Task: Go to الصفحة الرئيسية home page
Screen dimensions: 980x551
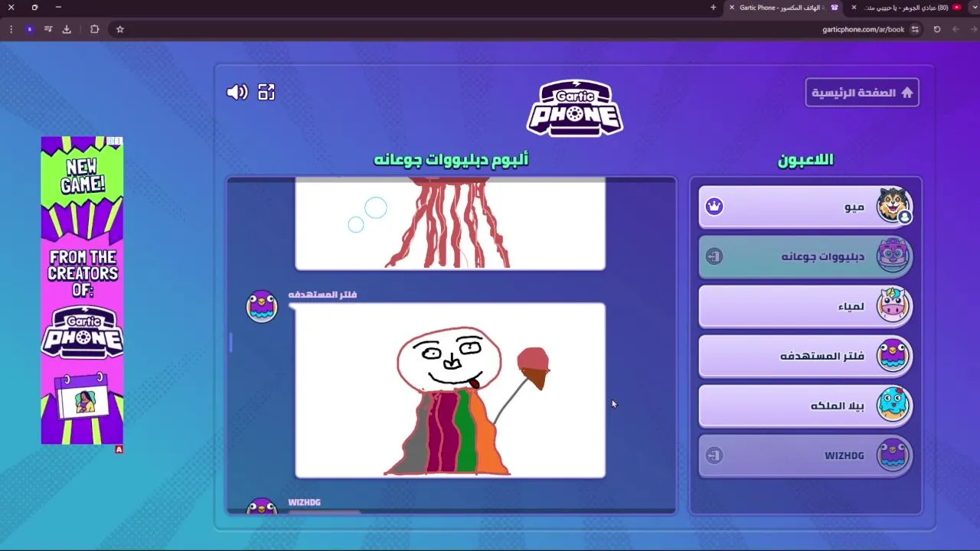Action: pos(862,93)
